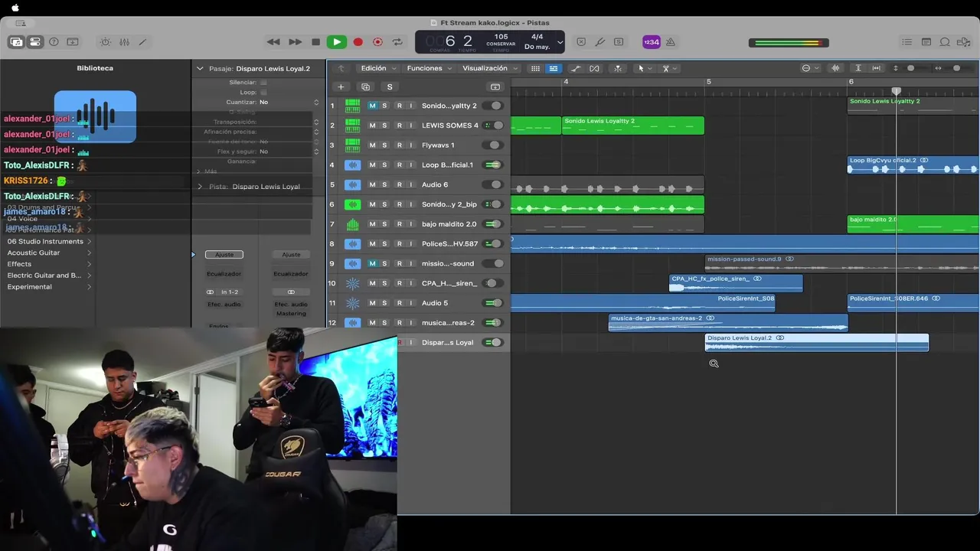Click the global Solo S button in track header

389,86
